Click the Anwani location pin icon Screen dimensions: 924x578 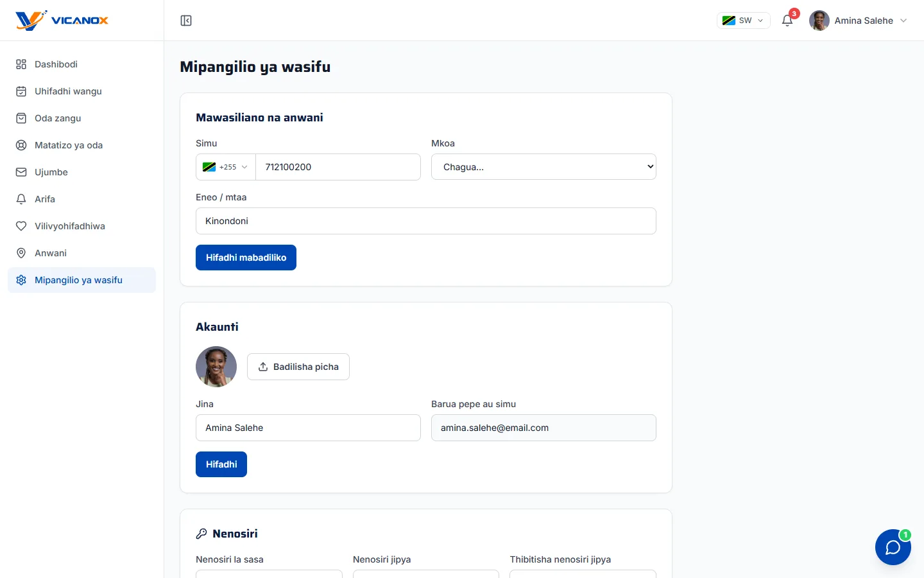coord(21,253)
